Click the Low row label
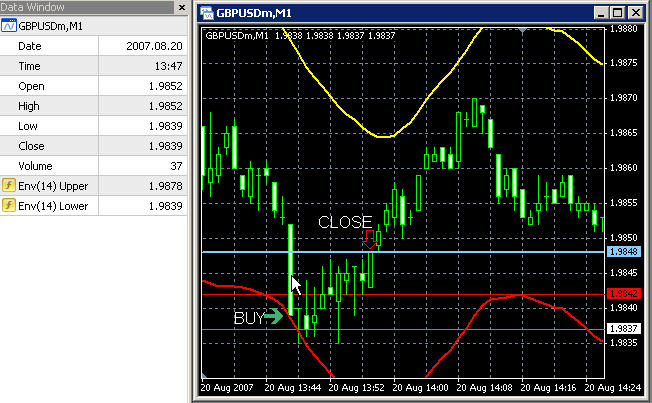 pyautogui.click(x=28, y=126)
